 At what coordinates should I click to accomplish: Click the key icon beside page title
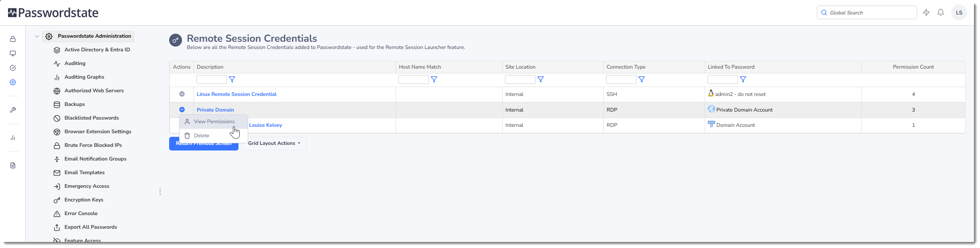(176, 40)
